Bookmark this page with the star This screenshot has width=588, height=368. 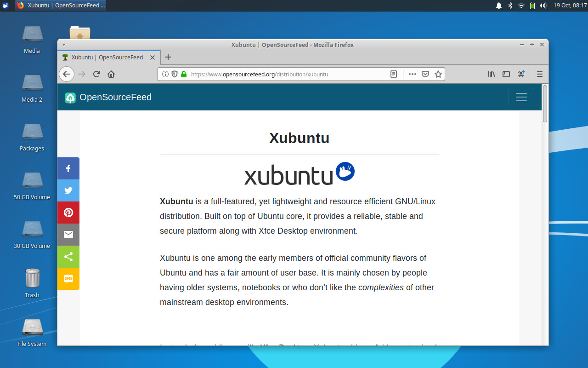coord(438,74)
